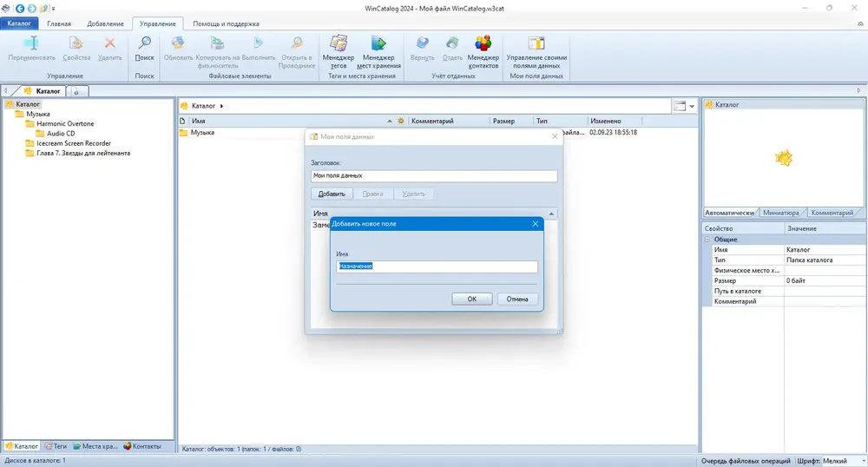This screenshot has width=868, height=467.
Task: Click the Return (Вернуть) ribbon icon
Action: point(423,43)
